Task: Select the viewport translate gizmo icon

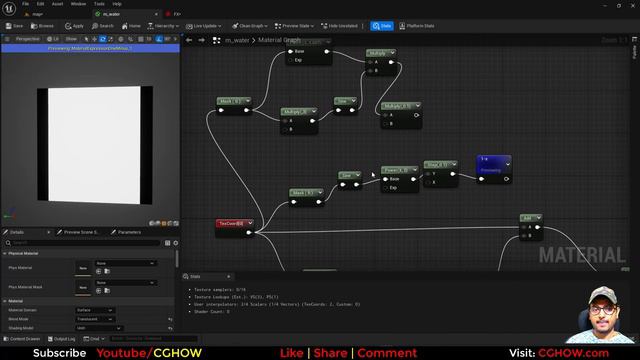Action: click(x=94, y=39)
